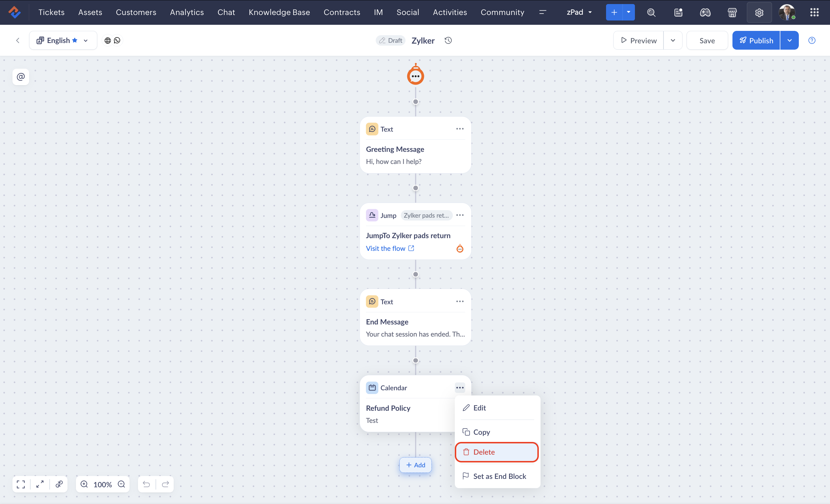Choose Set as End Block option
The image size is (830, 504).
[x=499, y=476]
